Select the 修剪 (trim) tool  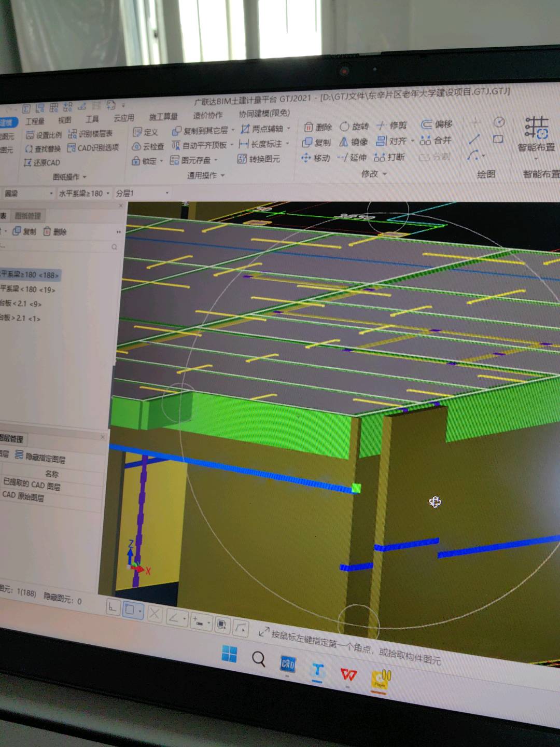(391, 125)
